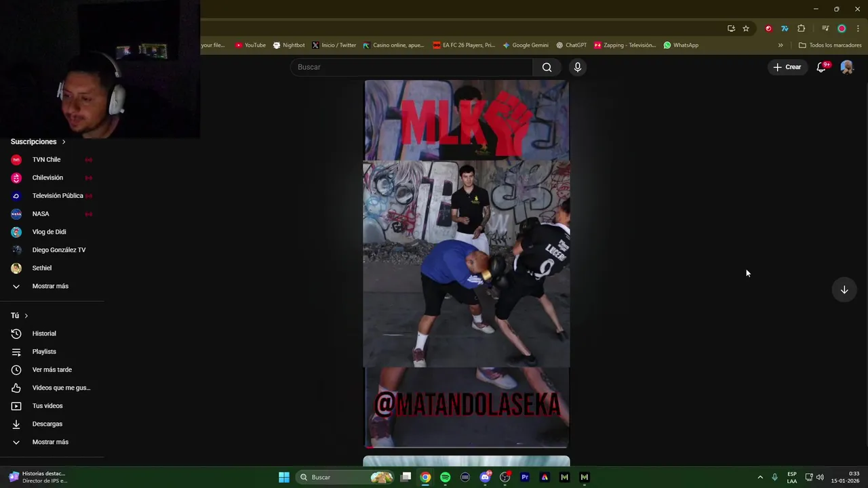Open the Suscripciones section header

click(38, 142)
